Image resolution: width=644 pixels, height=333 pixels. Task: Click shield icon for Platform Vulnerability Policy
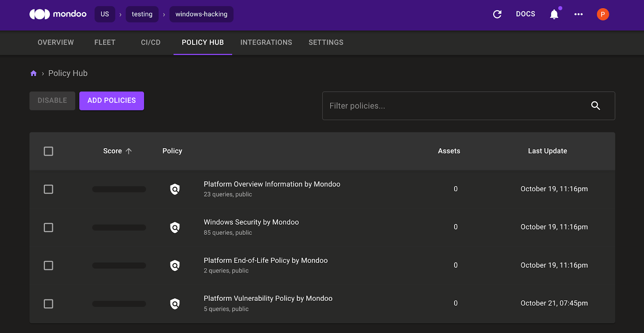(x=175, y=304)
